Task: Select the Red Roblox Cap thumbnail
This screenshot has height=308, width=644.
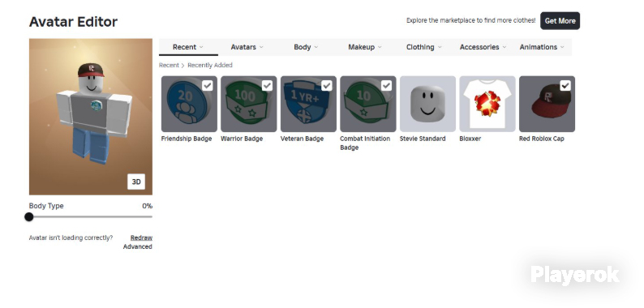Action: click(547, 104)
